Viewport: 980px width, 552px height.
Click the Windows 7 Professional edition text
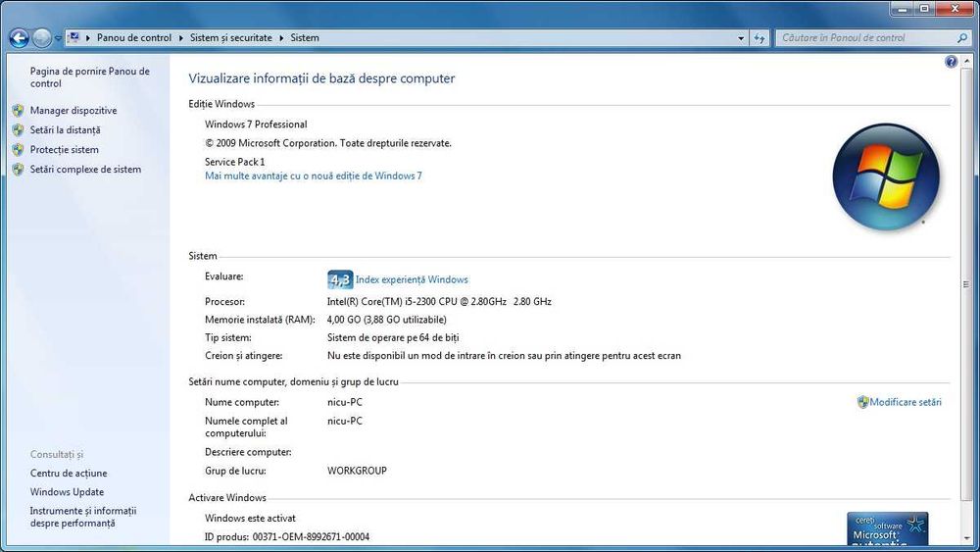[256, 125]
